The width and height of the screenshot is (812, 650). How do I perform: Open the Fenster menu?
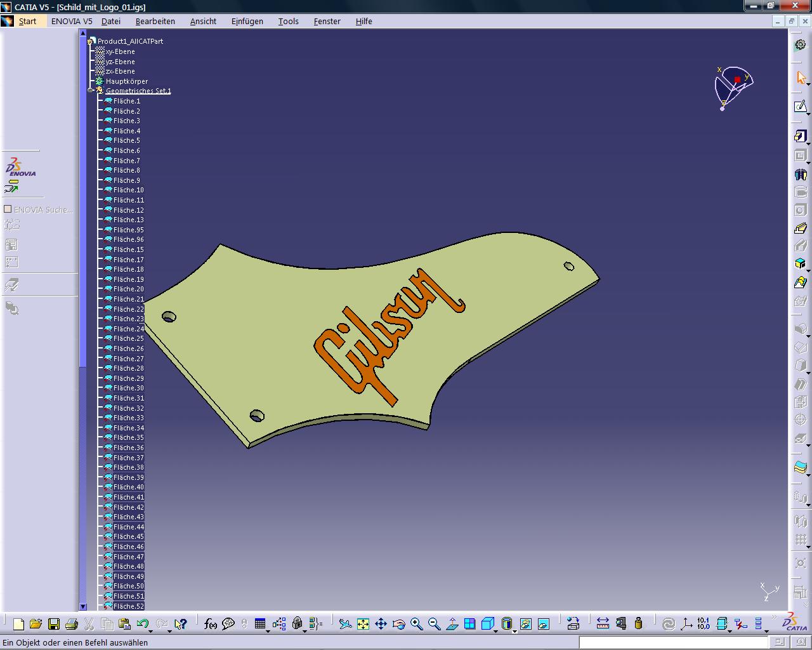(327, 21)
